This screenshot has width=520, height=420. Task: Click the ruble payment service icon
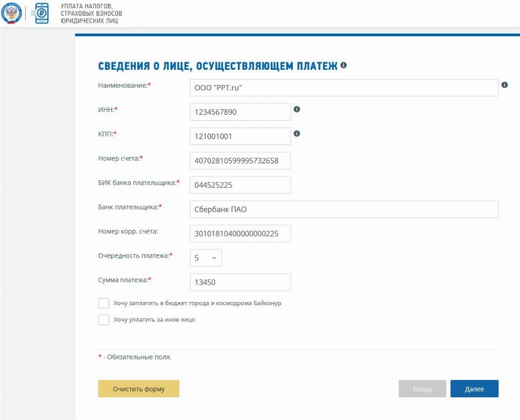tap(42, 13)
